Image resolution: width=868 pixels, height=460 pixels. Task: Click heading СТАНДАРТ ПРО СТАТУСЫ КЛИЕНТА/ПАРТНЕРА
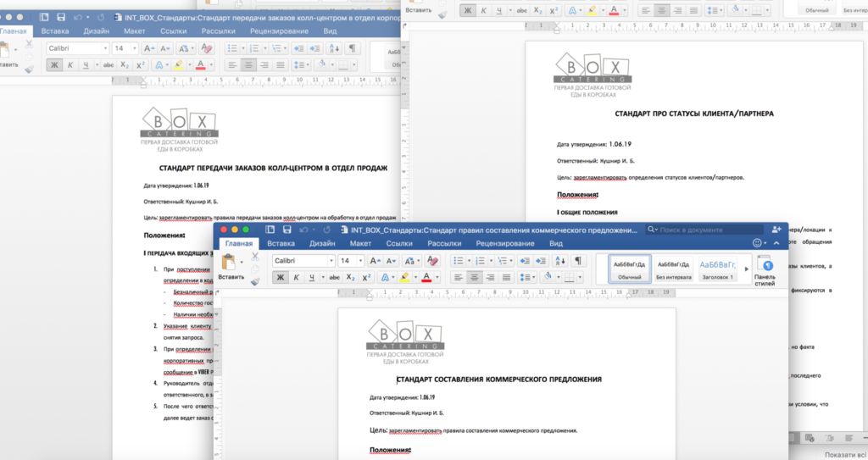694,114
